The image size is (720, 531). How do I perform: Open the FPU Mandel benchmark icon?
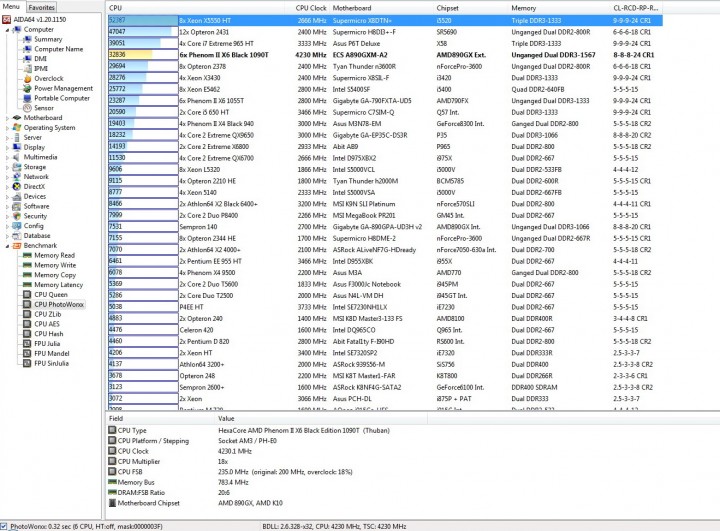(27, 353)
